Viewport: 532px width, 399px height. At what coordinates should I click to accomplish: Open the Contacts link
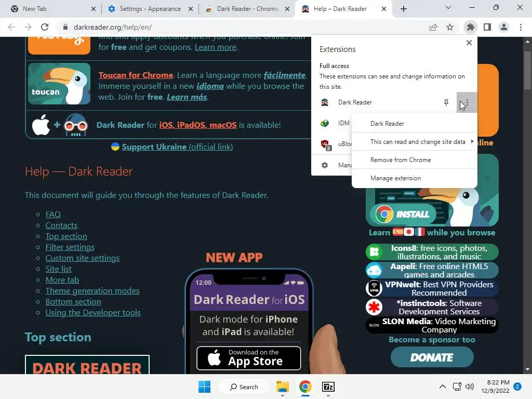(61, 225)
